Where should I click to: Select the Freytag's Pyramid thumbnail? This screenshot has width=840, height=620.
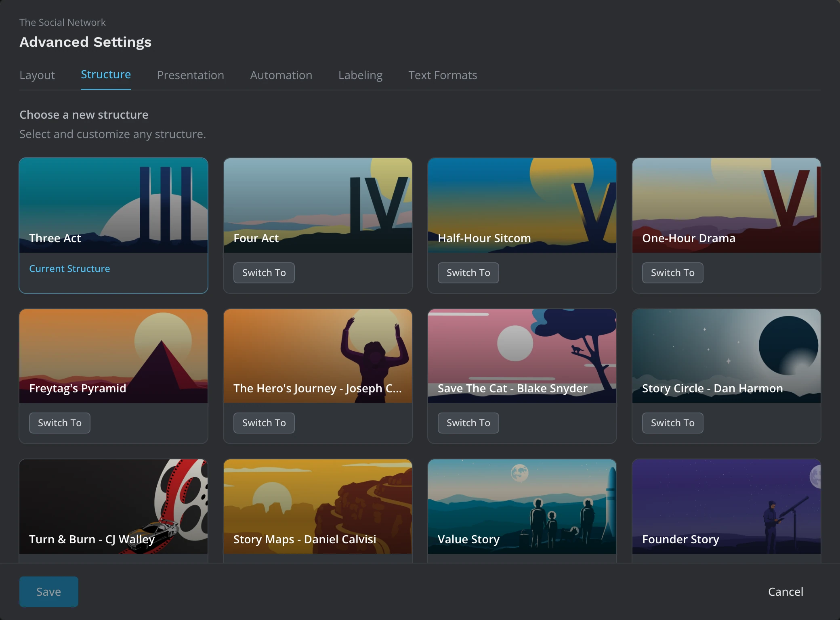coord(113,356)
